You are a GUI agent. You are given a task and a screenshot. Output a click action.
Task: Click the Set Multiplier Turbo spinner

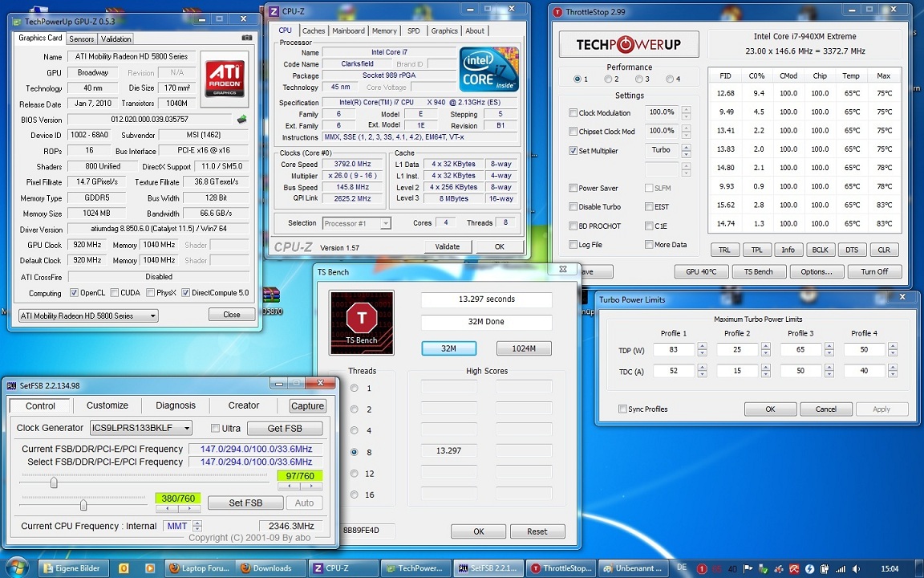(x=686, y=150)
